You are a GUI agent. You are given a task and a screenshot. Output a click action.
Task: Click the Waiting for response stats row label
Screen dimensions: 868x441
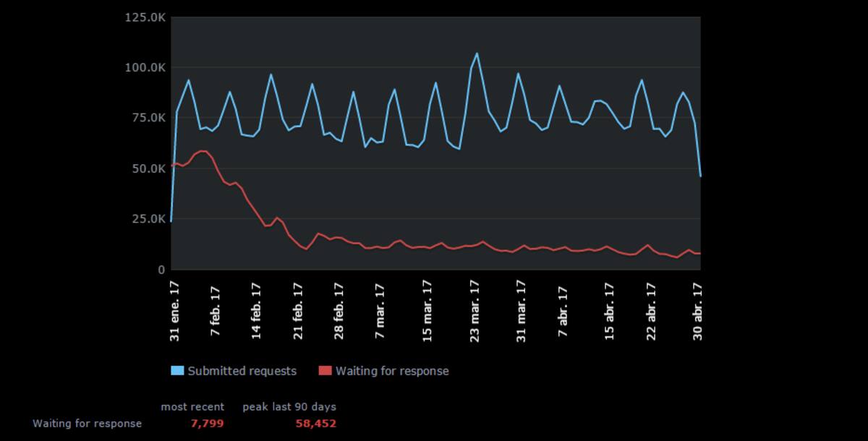point(88,424)
